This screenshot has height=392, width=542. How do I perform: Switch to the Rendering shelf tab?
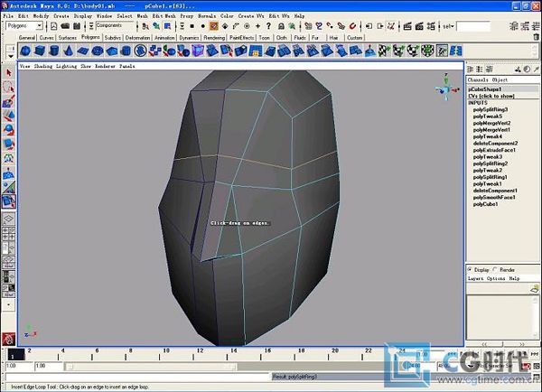tap(214, 38)
